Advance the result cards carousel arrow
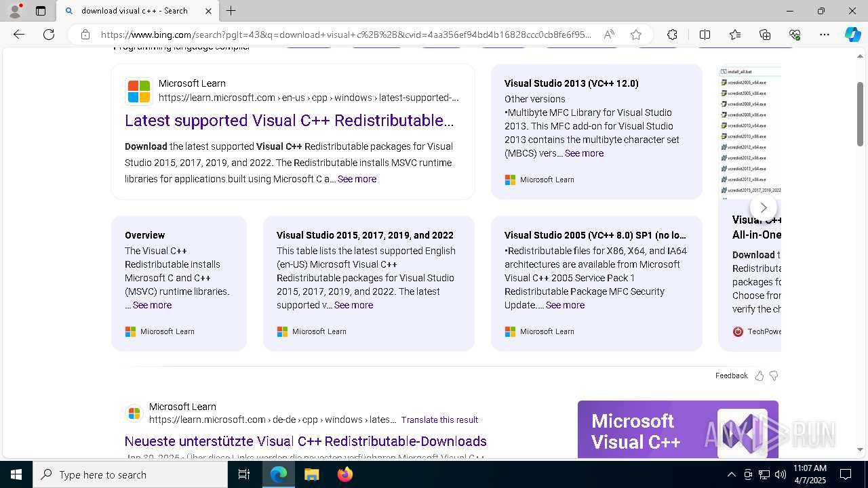This screenshot has height=488, width=868. click(x=764, y=207)
